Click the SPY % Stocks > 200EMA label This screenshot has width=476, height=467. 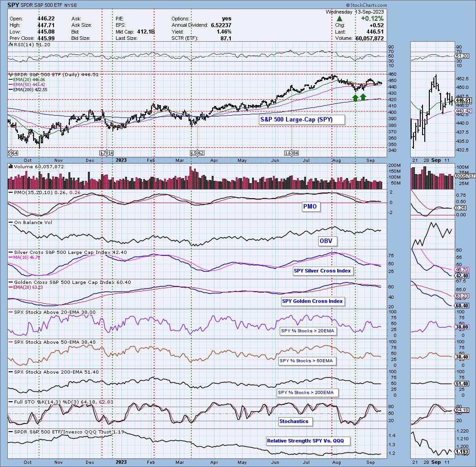306,393
